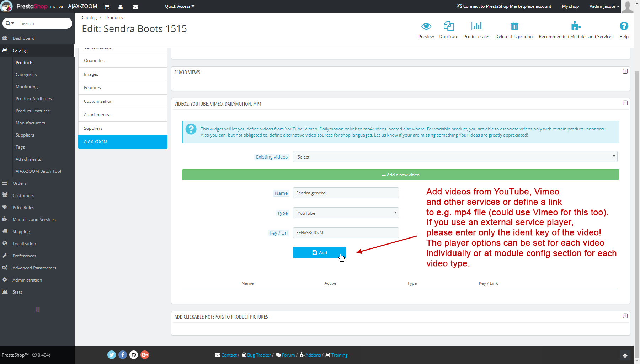Expand the Add Clickable Hotspots panel

point(625,316)
